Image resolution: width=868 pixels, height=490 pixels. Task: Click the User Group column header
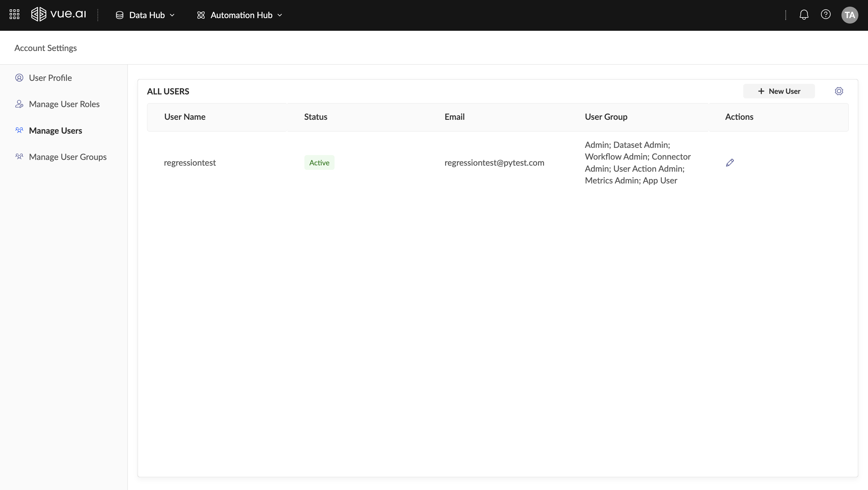pyautogui.click(x=606, y=117)
